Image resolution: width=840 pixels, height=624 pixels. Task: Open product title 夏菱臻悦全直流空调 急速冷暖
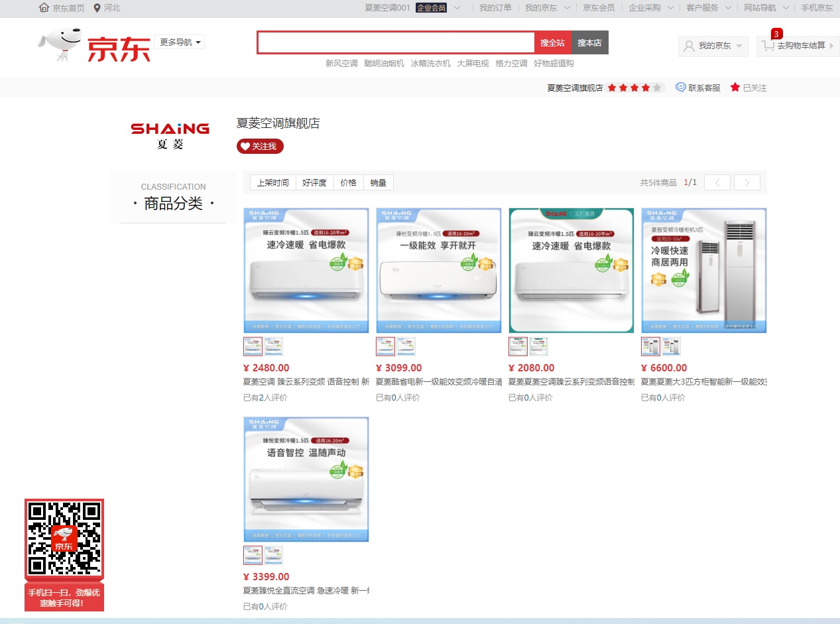point(306,591)
